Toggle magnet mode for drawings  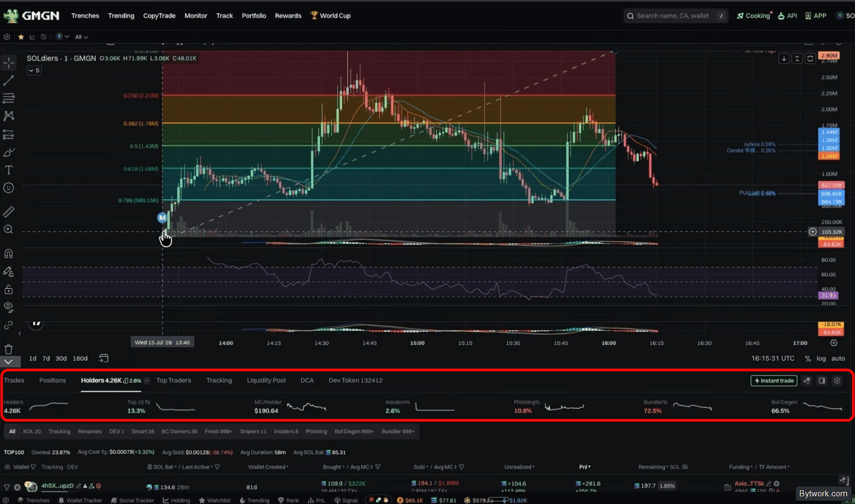(9, 254)
